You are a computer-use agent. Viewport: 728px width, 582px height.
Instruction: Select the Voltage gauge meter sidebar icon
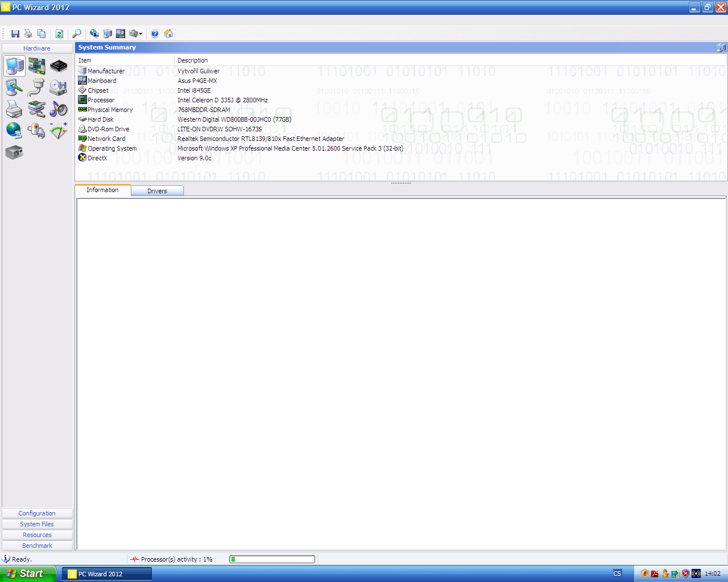click(x=59, y=130)
